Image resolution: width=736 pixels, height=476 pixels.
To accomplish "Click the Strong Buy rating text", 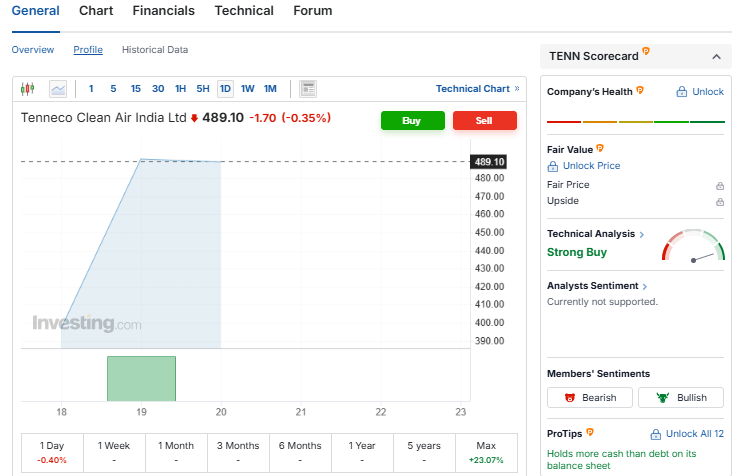I will coord(577,253).
